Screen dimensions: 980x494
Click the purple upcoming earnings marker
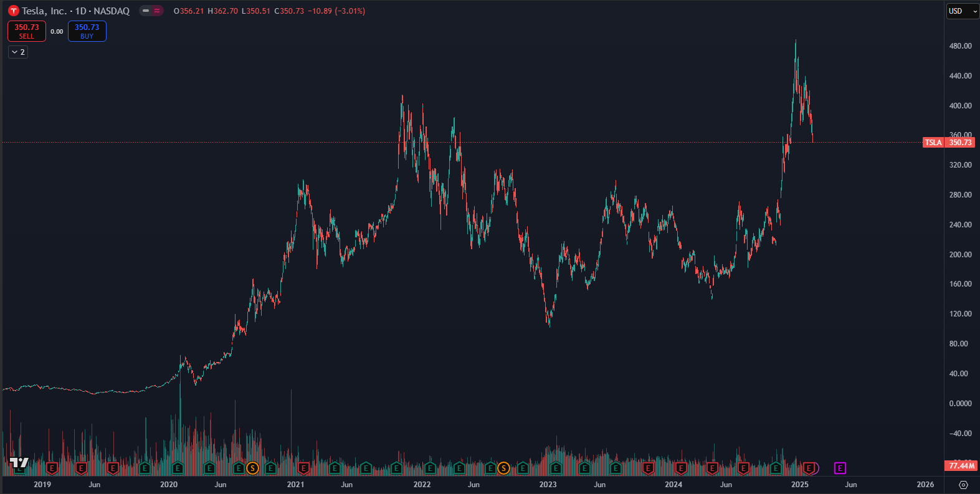pyautogui.click(x=840, y=468)
